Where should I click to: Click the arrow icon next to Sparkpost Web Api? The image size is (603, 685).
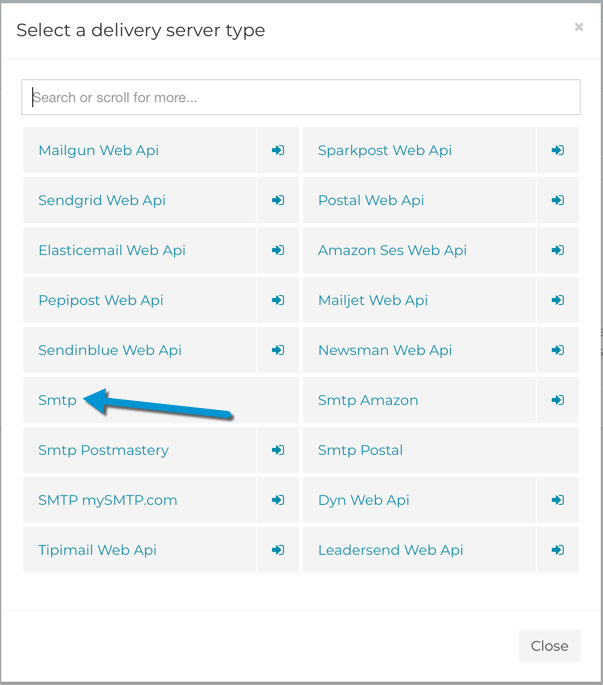(x=558, y=150)
